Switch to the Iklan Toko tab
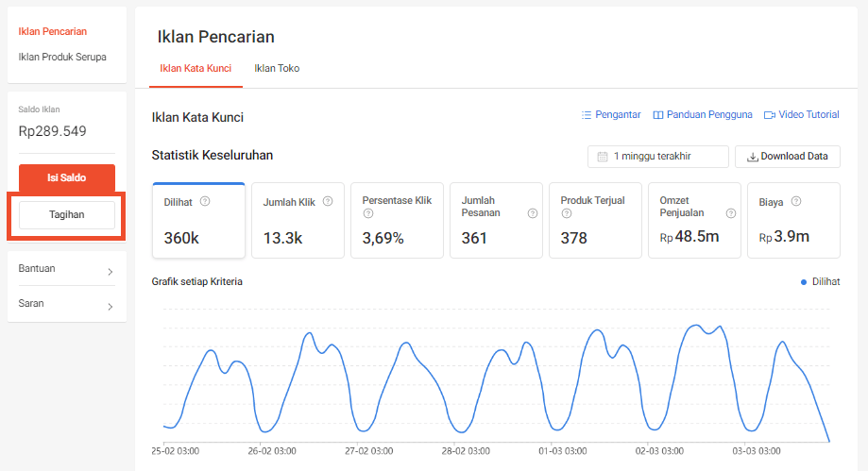 [277, 68]
